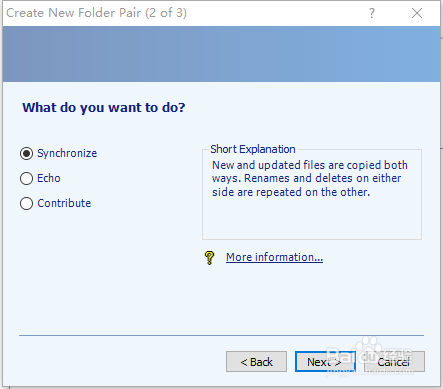Click the yellow question mark icon
443x389 pixels.
[209, 258]
